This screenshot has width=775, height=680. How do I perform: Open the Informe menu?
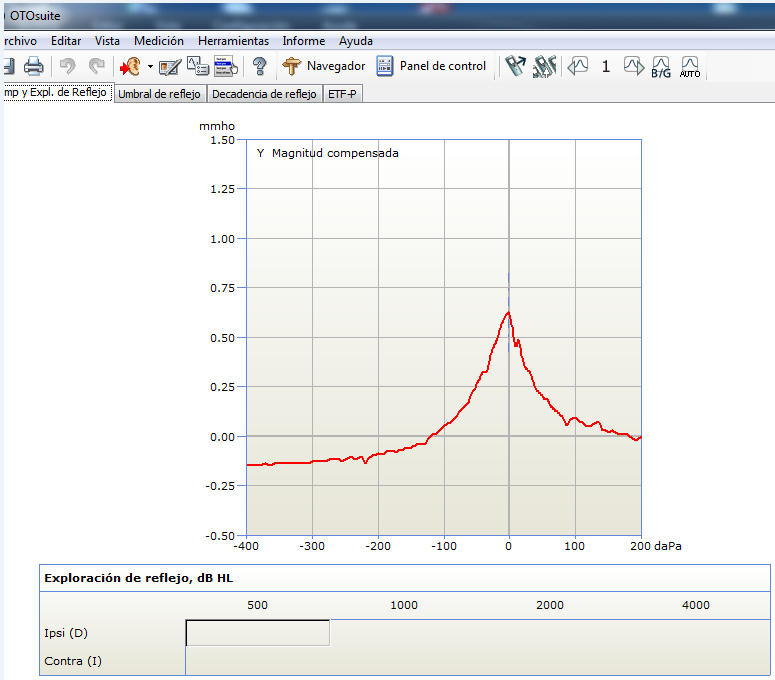[303, 41]
